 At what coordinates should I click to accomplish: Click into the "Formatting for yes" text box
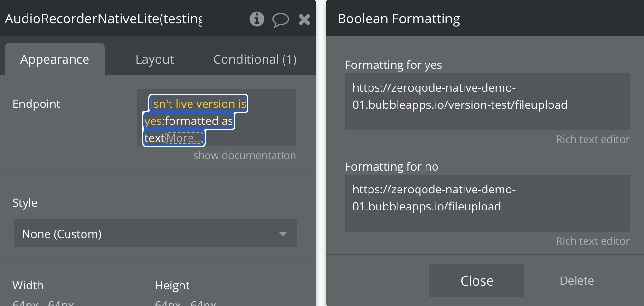[x=487, y=101]
